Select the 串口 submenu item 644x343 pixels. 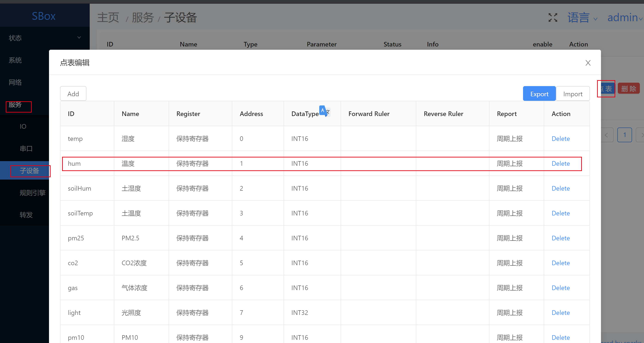pyautogui.click(x=26, y=149)
